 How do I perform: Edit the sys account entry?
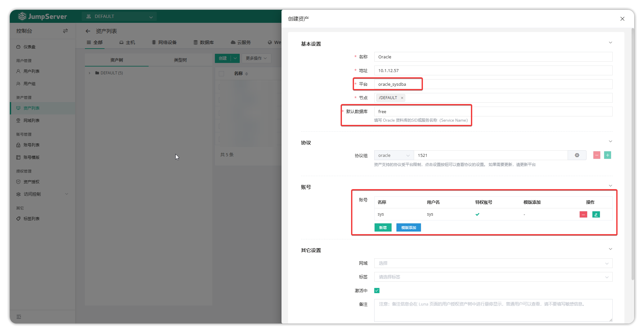[x=596, y=215]
